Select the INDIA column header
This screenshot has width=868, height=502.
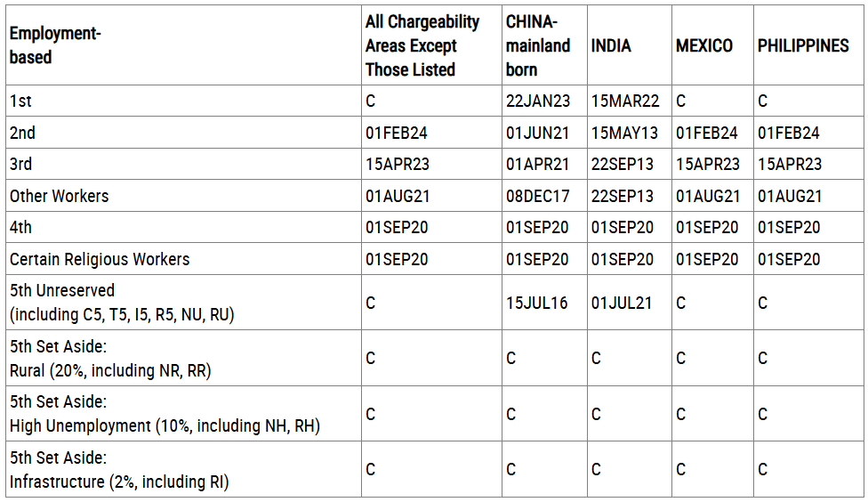(x=611, y=45)
